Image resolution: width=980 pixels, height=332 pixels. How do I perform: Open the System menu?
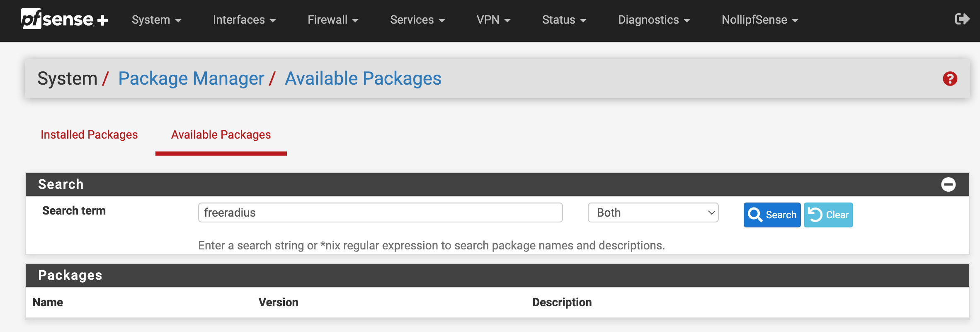[x=156, y=20]
